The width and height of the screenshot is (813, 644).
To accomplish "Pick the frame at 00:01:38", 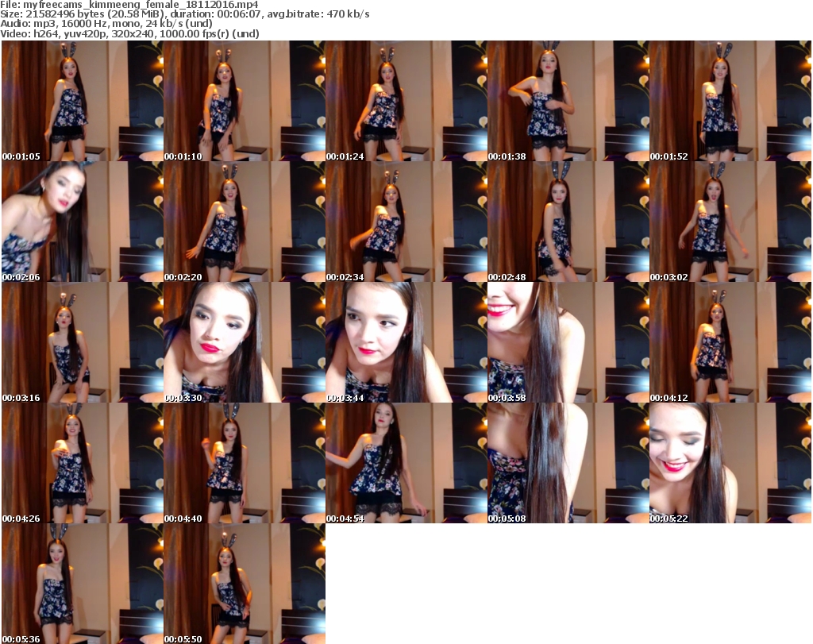I will tap(568, 101).
